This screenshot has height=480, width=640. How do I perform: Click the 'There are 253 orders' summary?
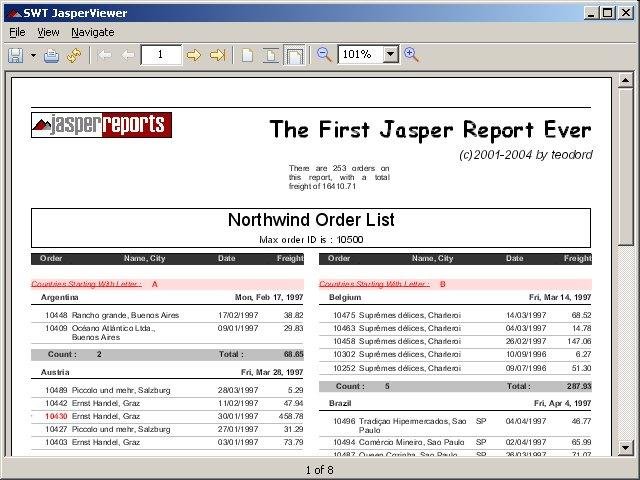(339, 177)
